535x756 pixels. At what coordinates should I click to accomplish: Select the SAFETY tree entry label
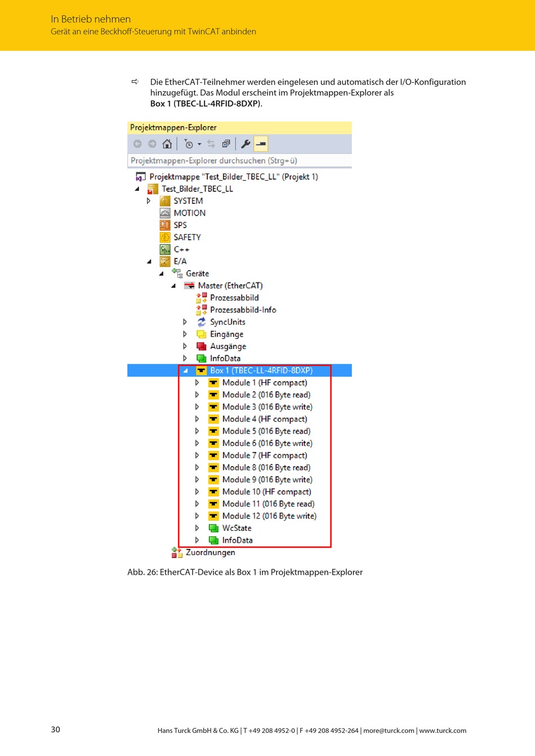(188, 238)
